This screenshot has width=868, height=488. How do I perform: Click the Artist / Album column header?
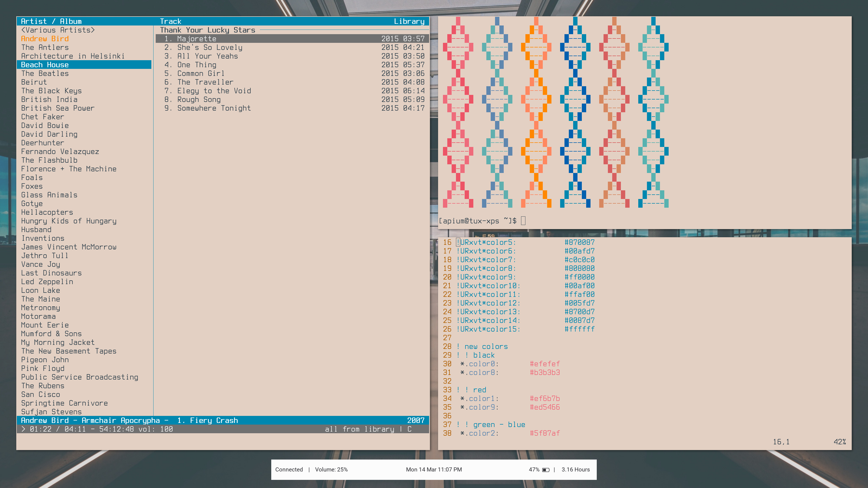pyautogui.click(x=51, y=21)
